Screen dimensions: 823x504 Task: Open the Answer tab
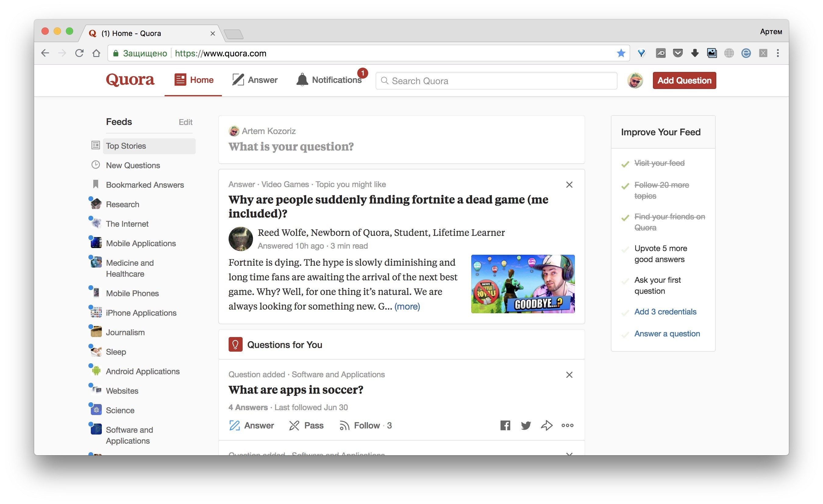(255, 80)
